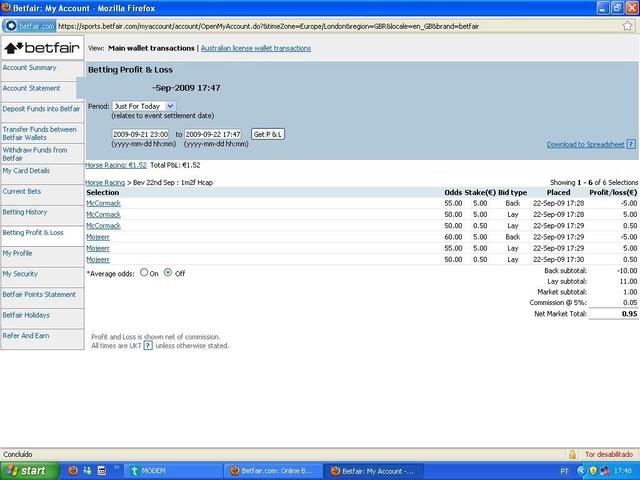The width and height of the screenshot is (640, 480).
Task: Switch to Betfair.com Online Betting taskbar window
Action: [273, 471]
